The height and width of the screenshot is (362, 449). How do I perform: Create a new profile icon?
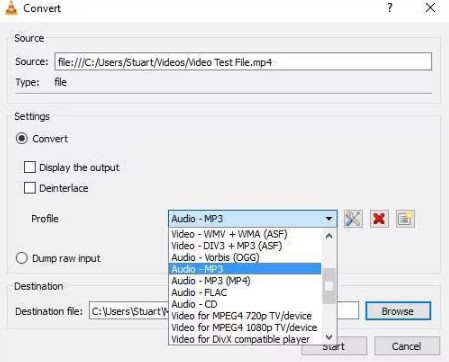pos(405,219)
